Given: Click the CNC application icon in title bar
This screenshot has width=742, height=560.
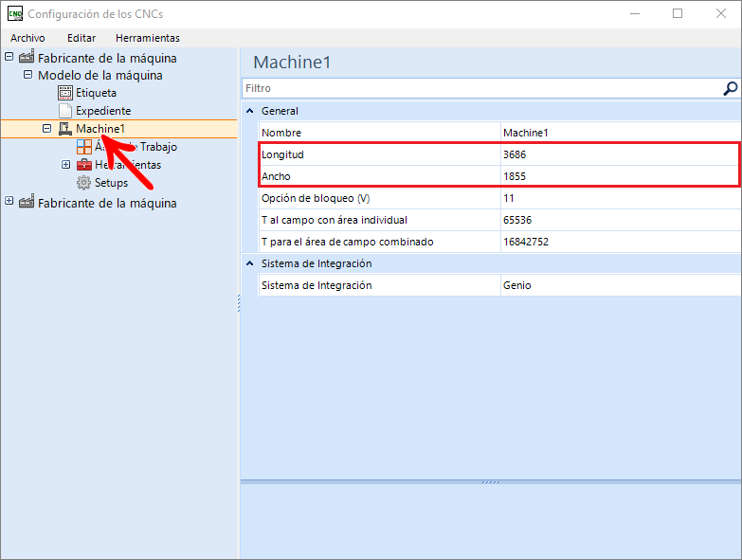Looking at the screenshot, I should coord(15,13).
